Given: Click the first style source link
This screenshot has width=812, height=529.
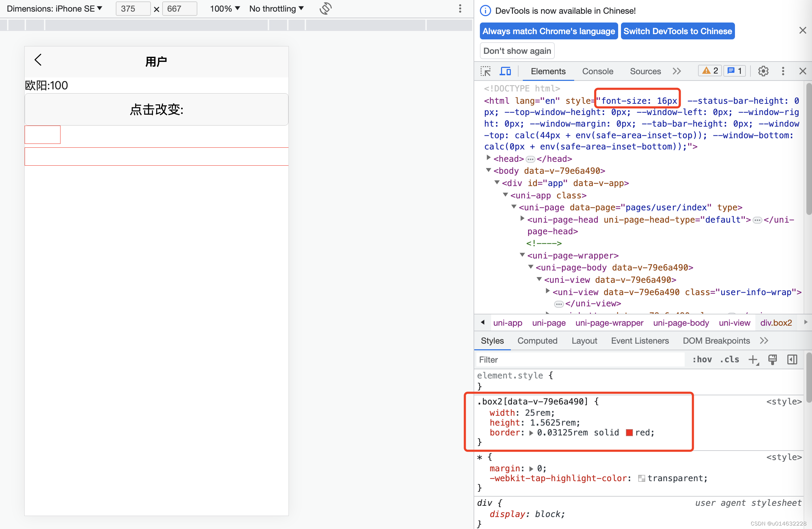Looking at the screenshot, I should click(784, 402).
